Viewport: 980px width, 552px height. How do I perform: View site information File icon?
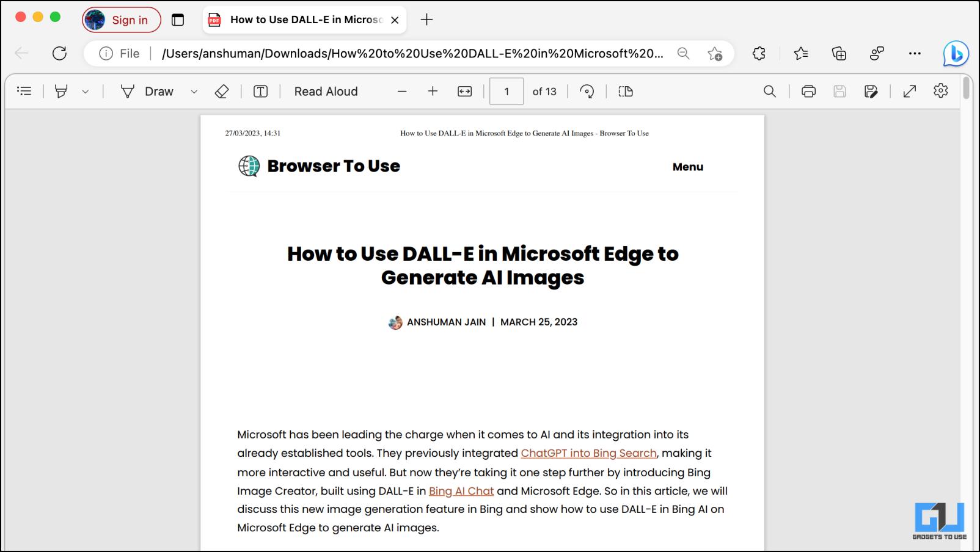(120, 54)
